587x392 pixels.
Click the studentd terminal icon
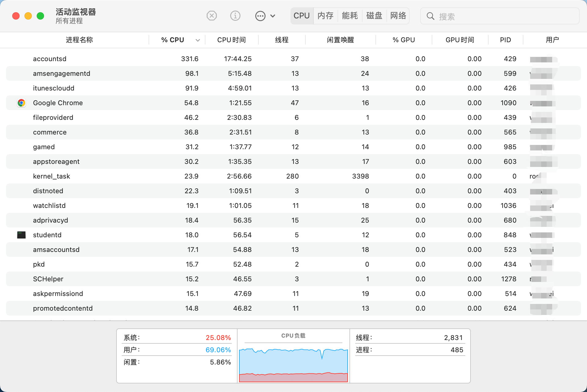click(x=21, y=235)
